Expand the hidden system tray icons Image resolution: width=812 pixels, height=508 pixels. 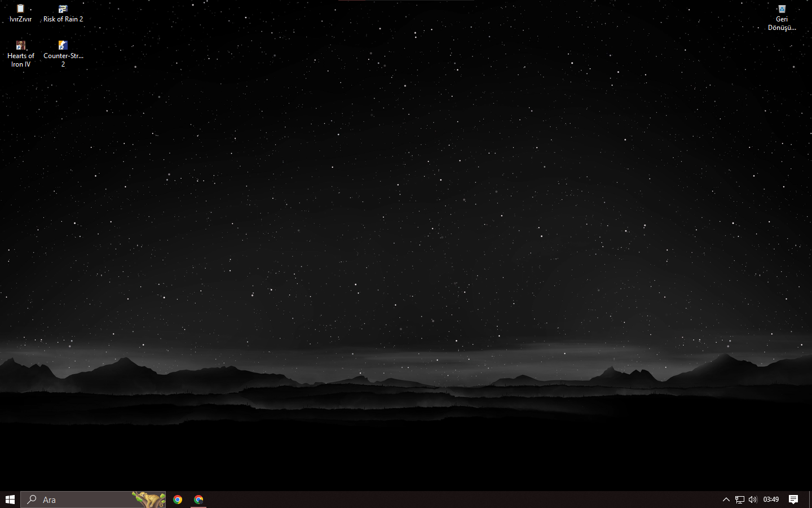pos(726,500)
